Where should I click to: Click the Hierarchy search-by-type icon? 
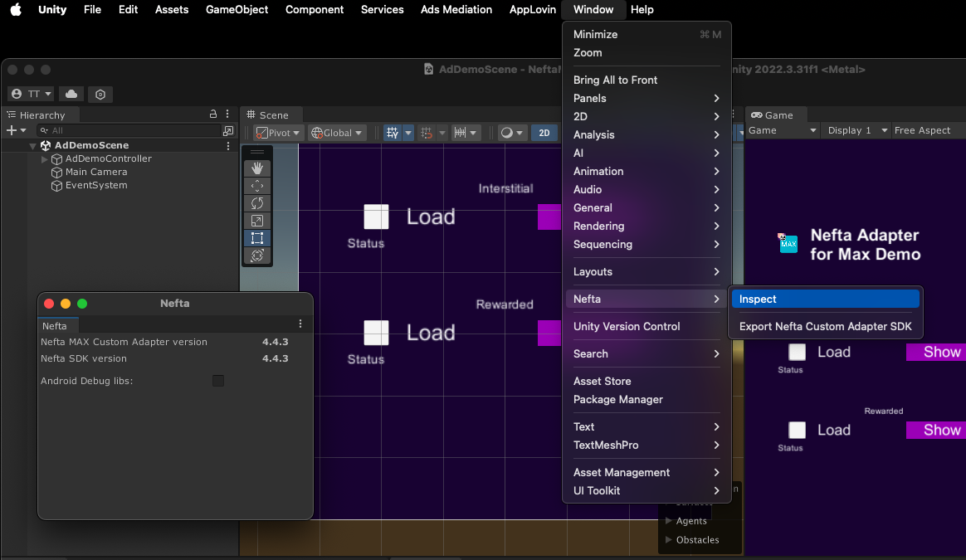[x=228, y=130]
